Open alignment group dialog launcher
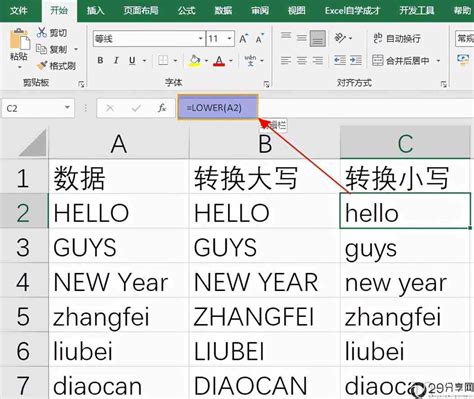The width and height of the screenshot is (474, 399). (x=444, y=84)
